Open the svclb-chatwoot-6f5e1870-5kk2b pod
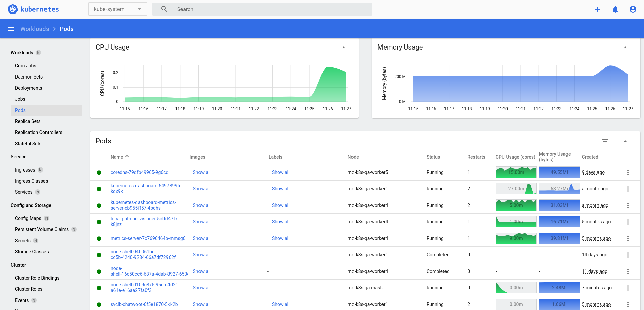Screen dimensions: 644x310 pyautogui.click(x=144, y=304)
